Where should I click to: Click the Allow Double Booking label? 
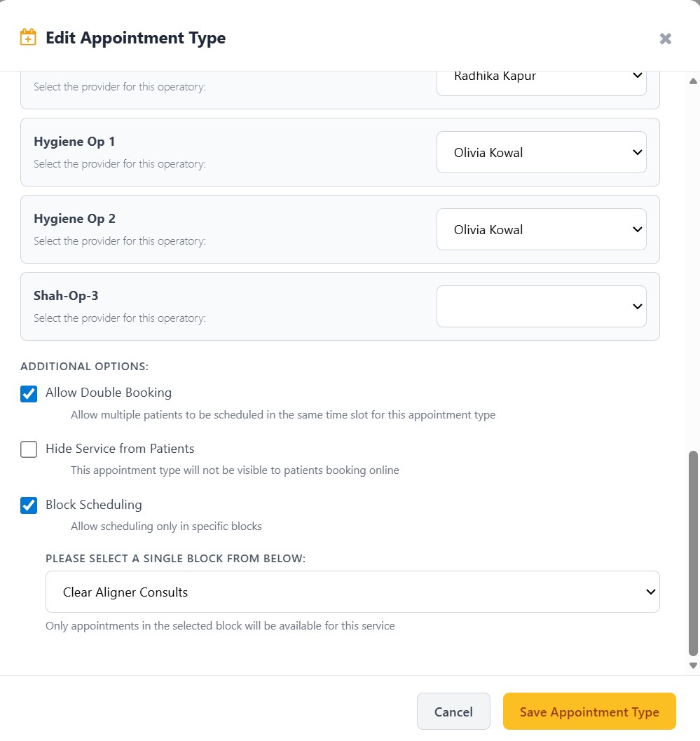(x=109, y=393)
